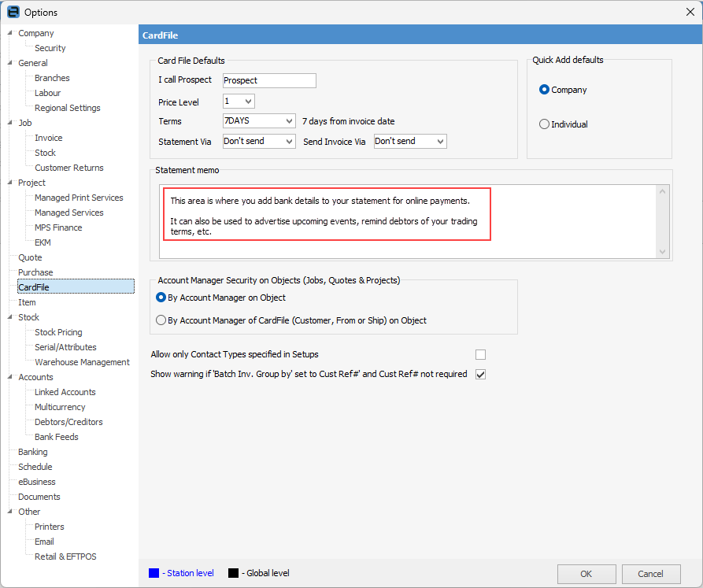Open Stock Pricing options

pos(58,332)
